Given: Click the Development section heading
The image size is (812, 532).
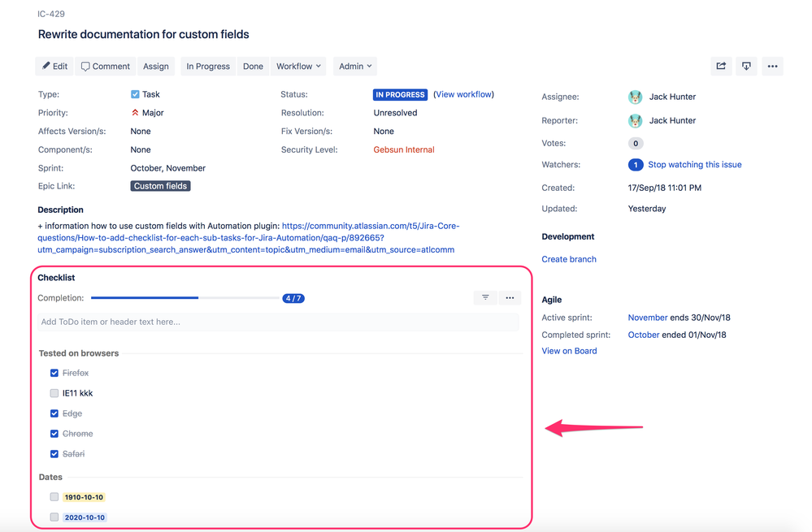Looking at the screenshot, I should point(568,236).
